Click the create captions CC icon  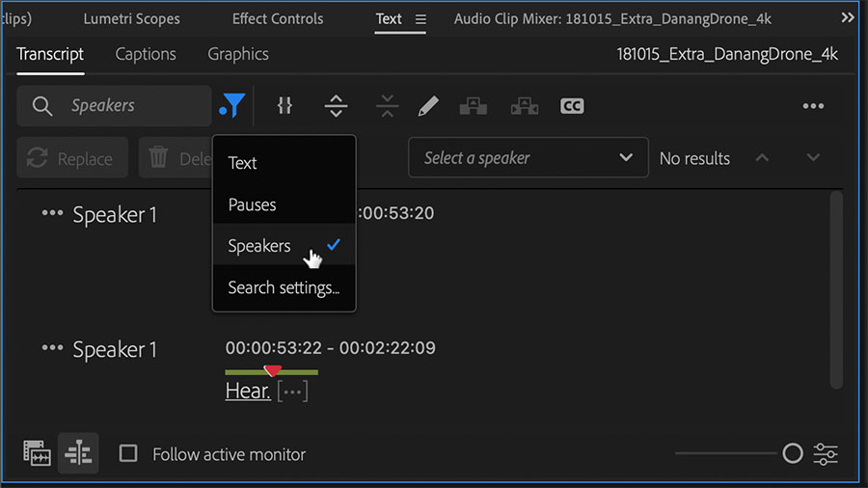click(x=572, y=106)
